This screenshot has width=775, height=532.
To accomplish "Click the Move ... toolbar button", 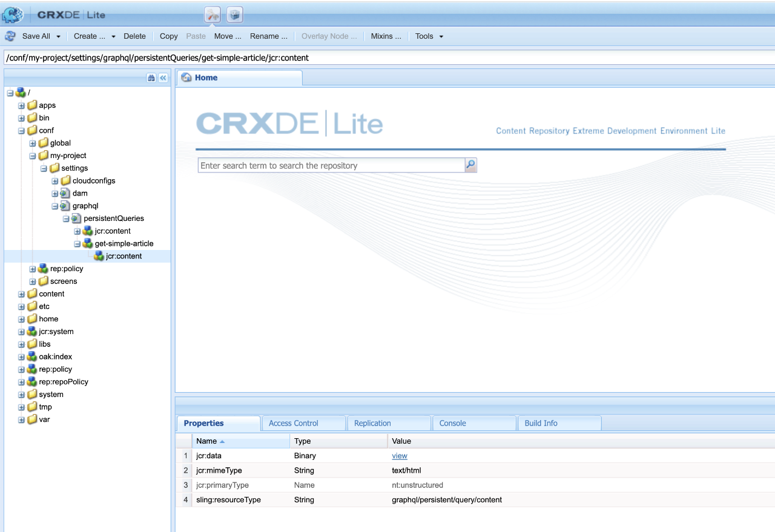I will pos(228,36).
